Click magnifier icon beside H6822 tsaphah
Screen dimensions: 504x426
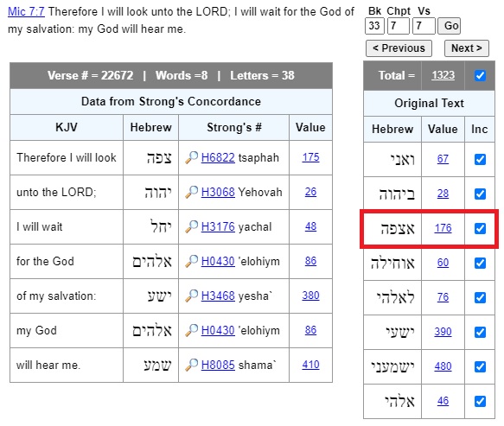(x=192, y=158)
